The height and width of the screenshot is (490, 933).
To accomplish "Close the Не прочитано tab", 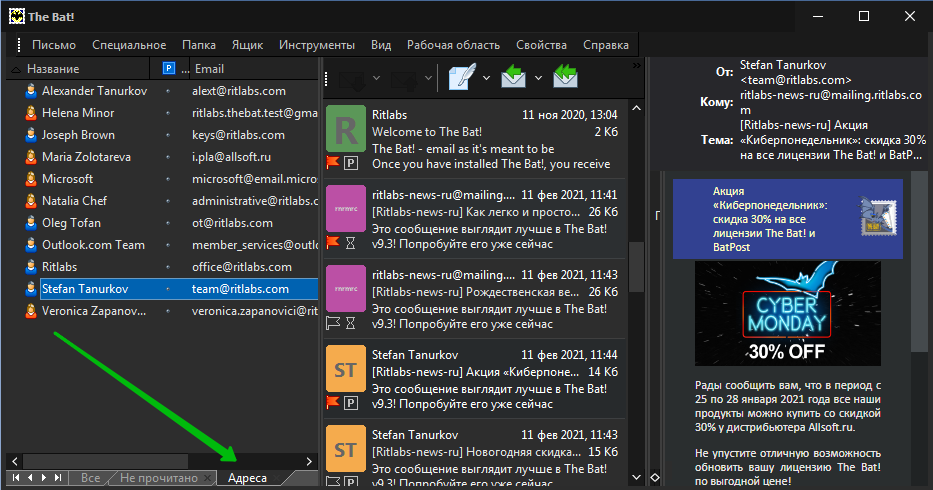I will [x=207, y=478].
